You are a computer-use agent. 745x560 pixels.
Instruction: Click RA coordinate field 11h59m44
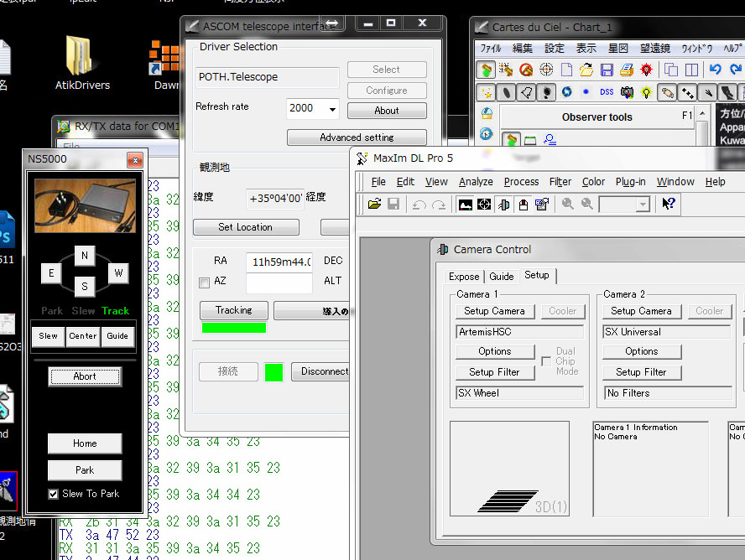click(x=279, y=262)
